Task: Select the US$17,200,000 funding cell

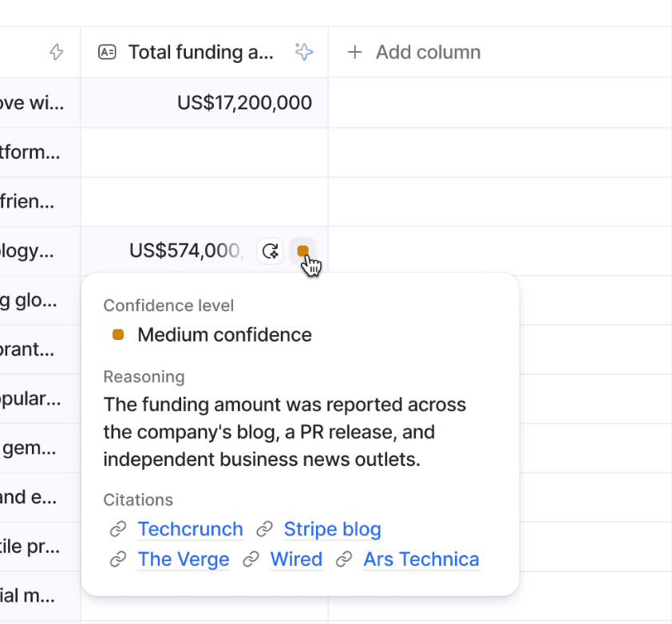Action: [243, 103]
